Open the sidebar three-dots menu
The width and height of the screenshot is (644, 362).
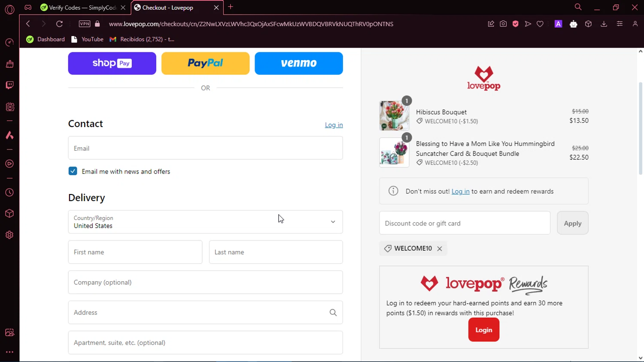point(9,352)
